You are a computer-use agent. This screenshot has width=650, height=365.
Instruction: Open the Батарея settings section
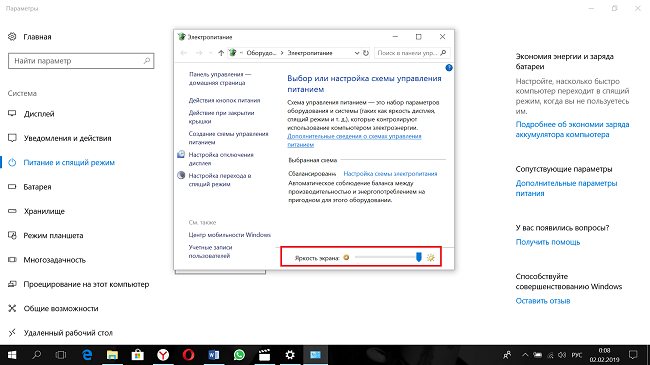(x=30, y=187)
